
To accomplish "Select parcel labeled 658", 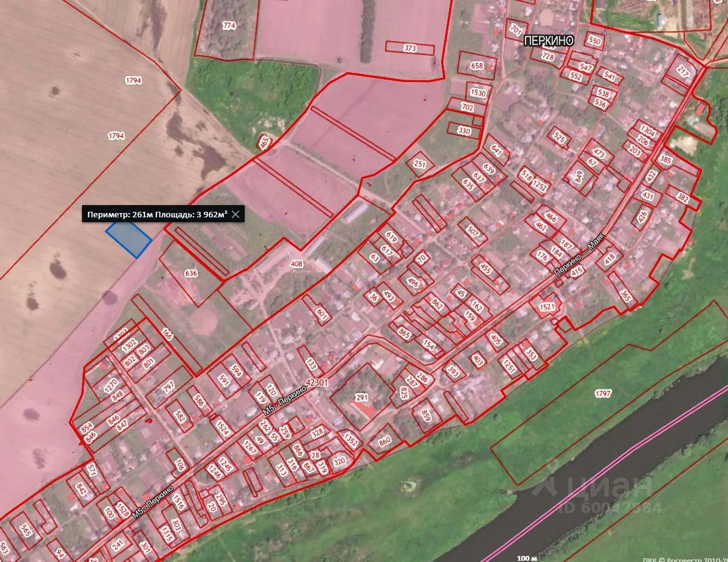I will (477, 66).
